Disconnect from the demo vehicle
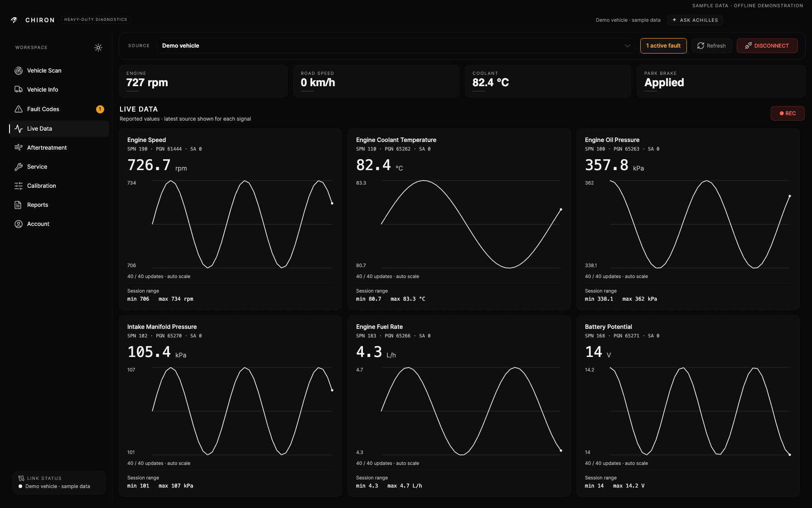This screenshot has height=508, width=812. click(x=767, y=46)
